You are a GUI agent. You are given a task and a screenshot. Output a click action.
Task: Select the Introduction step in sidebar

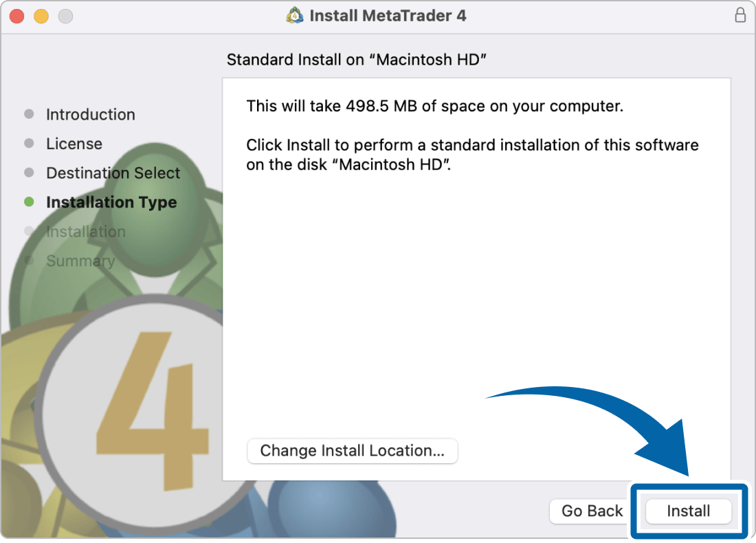pos(91,115)
